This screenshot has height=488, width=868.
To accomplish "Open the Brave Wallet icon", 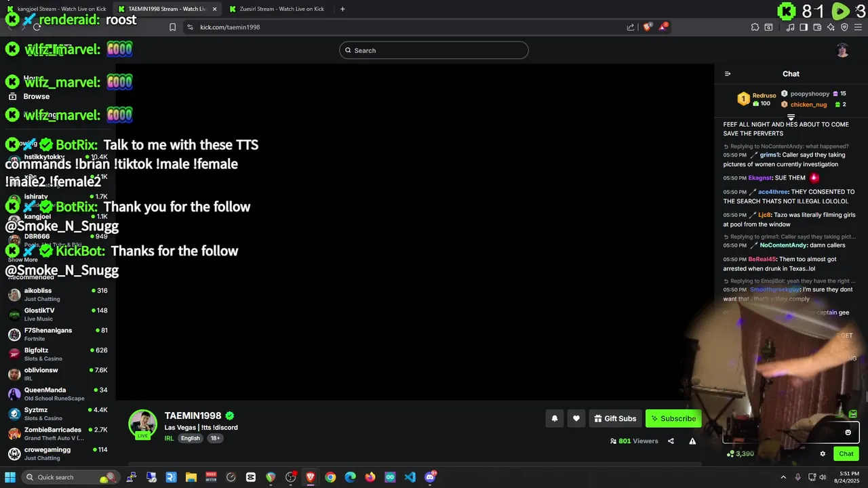I will (x=817, y=27).
